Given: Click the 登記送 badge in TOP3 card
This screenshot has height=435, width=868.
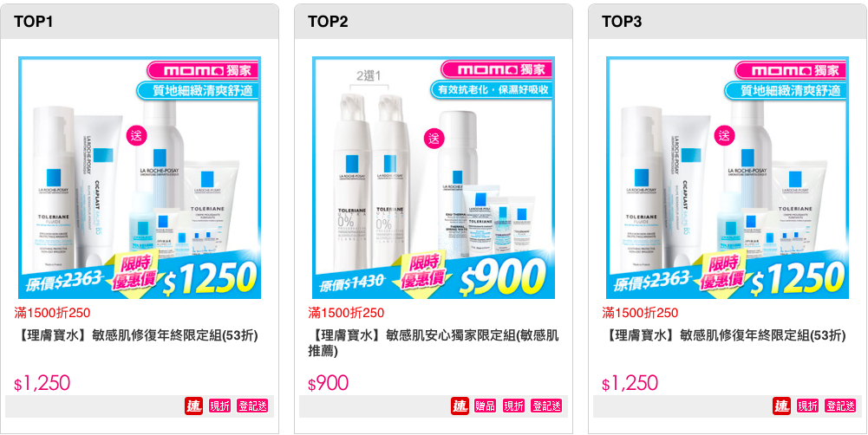Looking at the screenshot, I should (x=840, y=406).
